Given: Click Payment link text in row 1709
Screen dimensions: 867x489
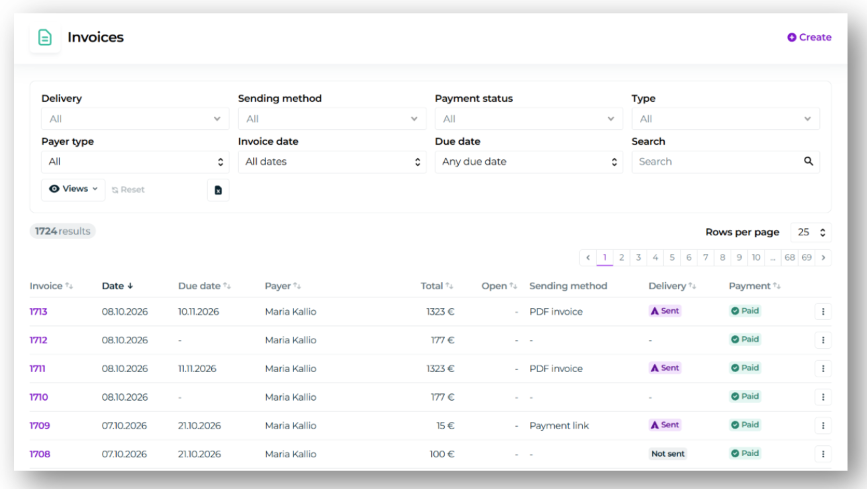Looking at the screenshot, I should (559, 425).
